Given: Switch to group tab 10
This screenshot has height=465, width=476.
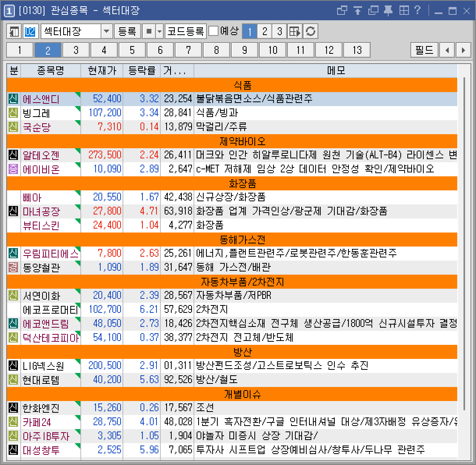Looking at the screenshot, I should point(273,50).
